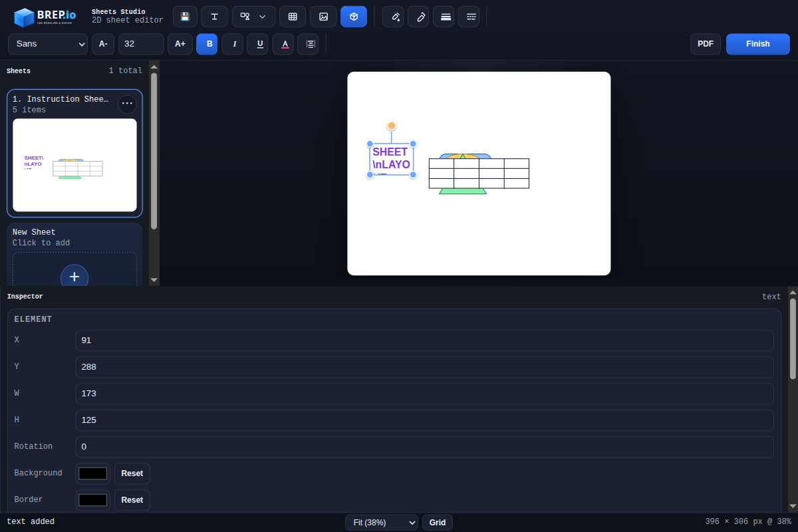Click the green trapezoid shape on canvas
The width and height of the screenshot is (798, 532).
463,192
